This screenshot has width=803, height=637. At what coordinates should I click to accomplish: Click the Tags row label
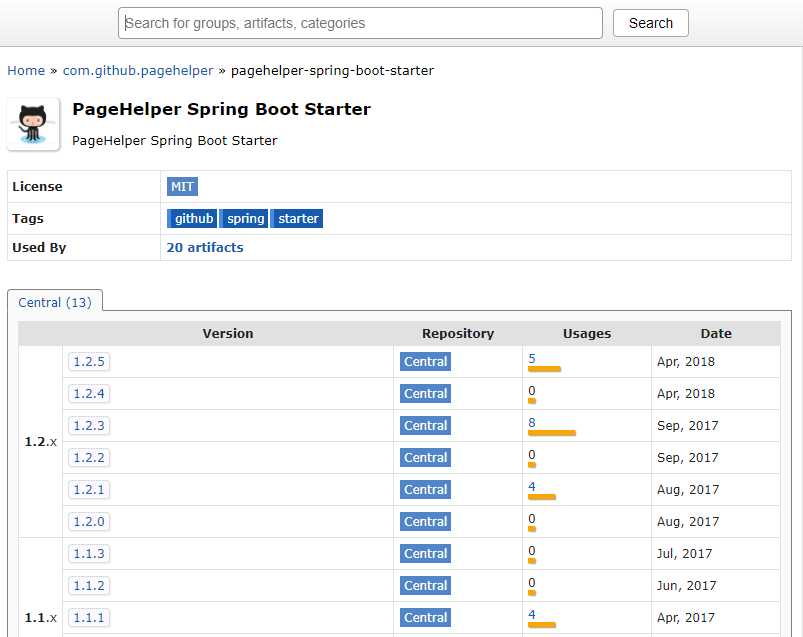(28, 219)
